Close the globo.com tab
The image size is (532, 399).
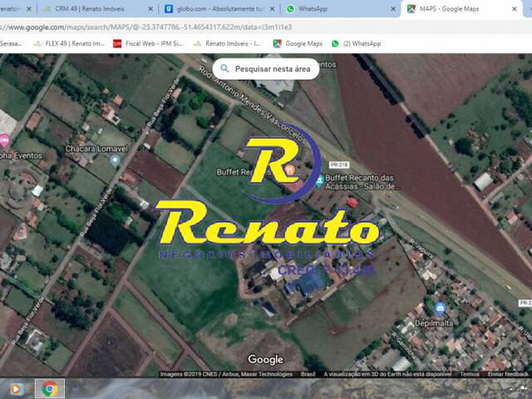[272, 9]
